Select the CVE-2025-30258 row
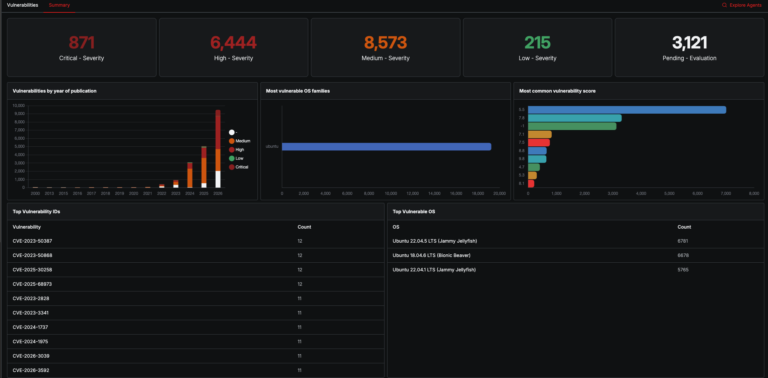 [196, 270]
